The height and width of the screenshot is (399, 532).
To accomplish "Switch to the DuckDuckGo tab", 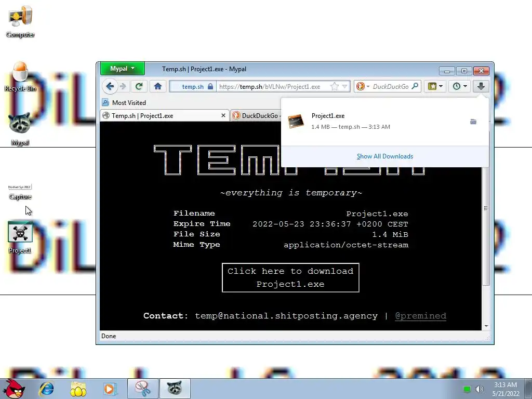I will pos(257,116).
